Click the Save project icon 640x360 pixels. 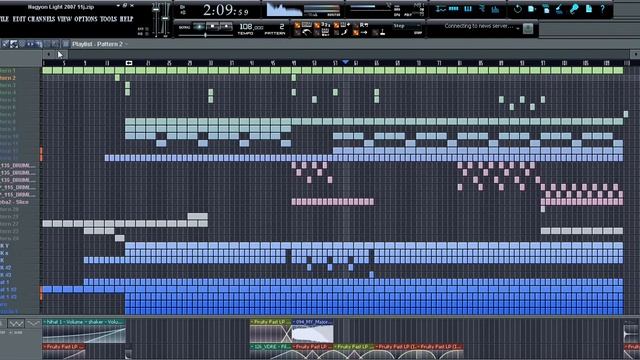click(x=531, y=9)
